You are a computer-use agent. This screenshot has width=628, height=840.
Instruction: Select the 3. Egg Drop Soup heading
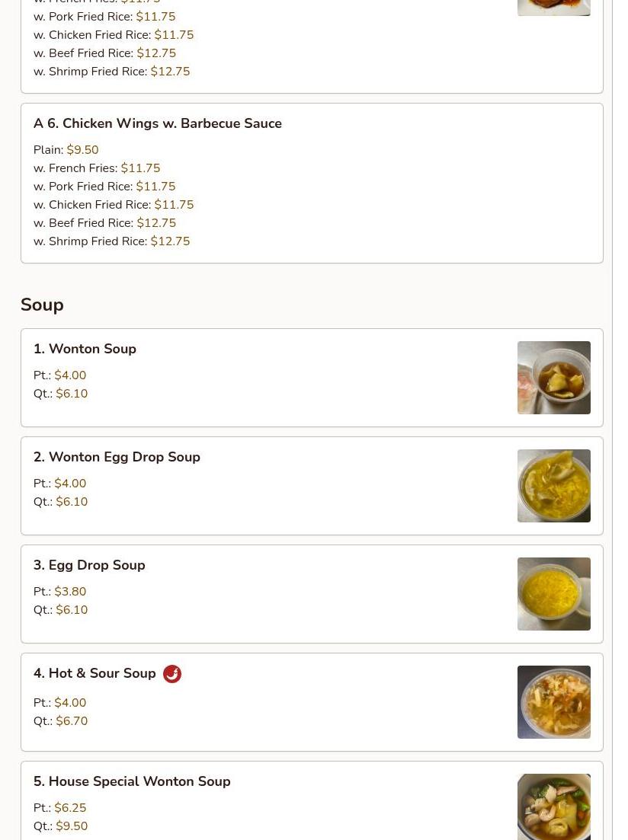pyautogui.click(x=90, y=565)
